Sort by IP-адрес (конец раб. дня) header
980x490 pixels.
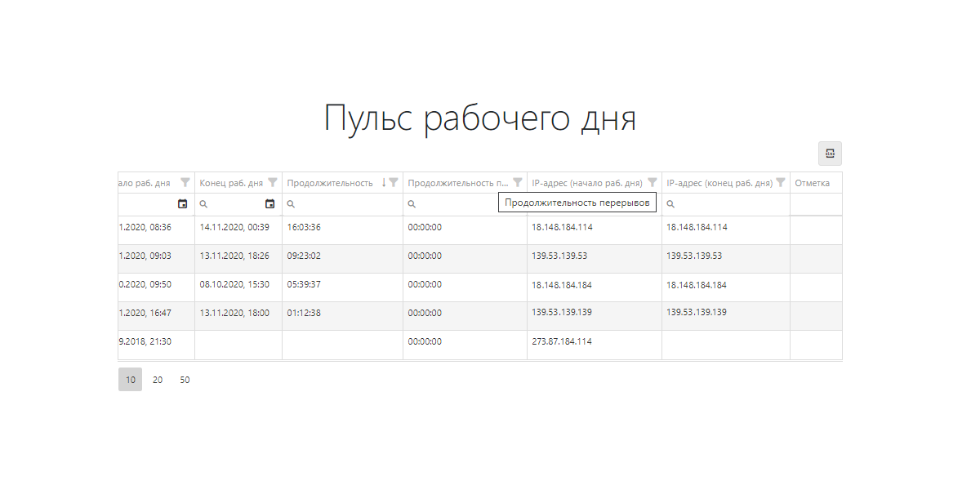coord(719,183)
